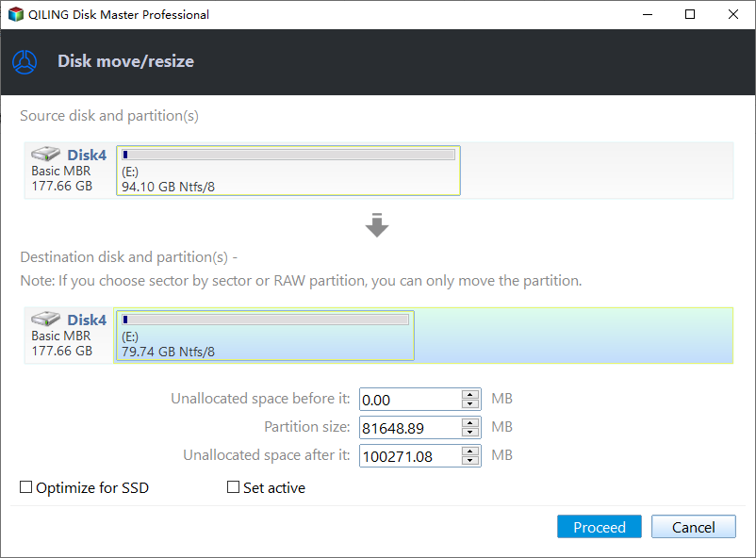Close the QILING Disk Master window

pos(732,14)
